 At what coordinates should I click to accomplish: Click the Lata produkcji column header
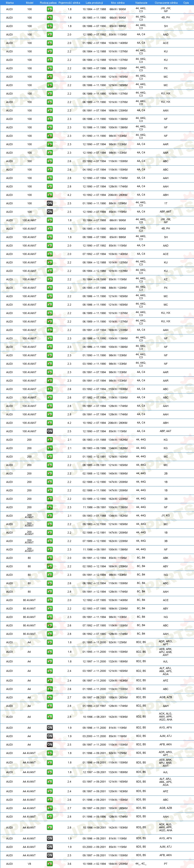[94, 3]
